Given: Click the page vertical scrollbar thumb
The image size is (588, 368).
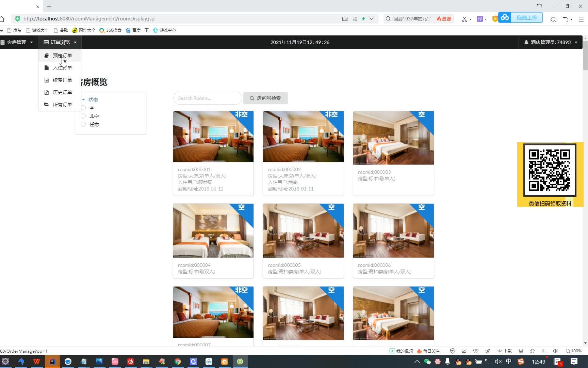Looking at the screenshot, I should 585,56.
